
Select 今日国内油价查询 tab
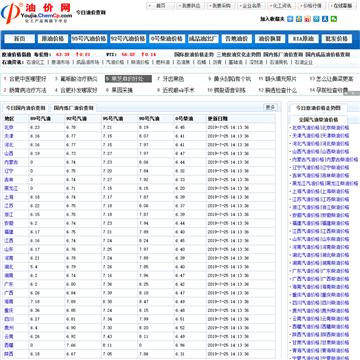(26, 108)
